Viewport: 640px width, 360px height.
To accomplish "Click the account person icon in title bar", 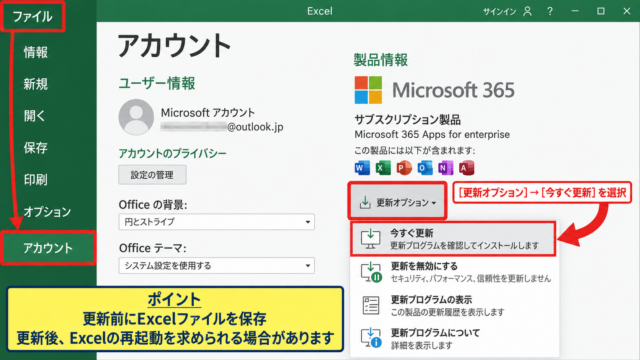I will 527,11.
